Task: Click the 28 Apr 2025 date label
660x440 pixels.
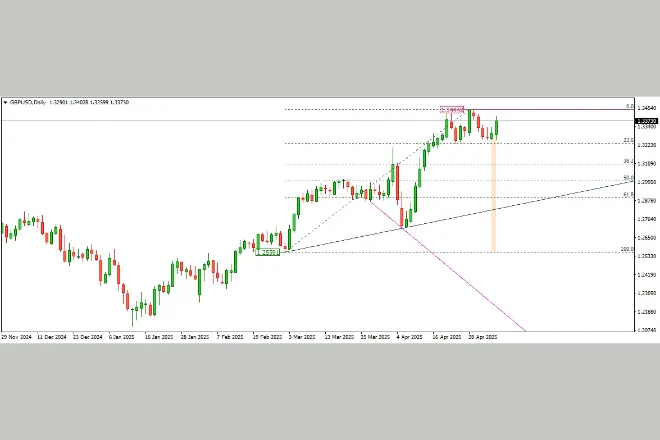Action: (483, 337)
